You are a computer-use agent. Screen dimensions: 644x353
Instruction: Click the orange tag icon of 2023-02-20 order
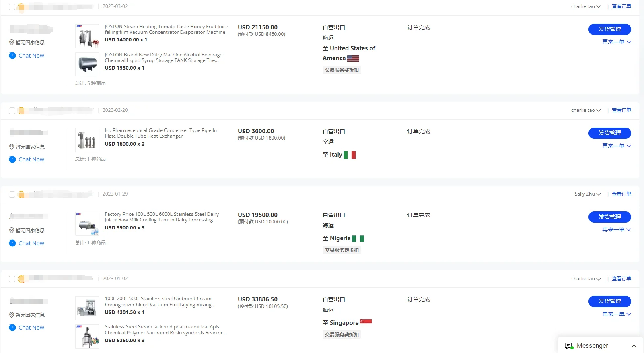[21, 111]
